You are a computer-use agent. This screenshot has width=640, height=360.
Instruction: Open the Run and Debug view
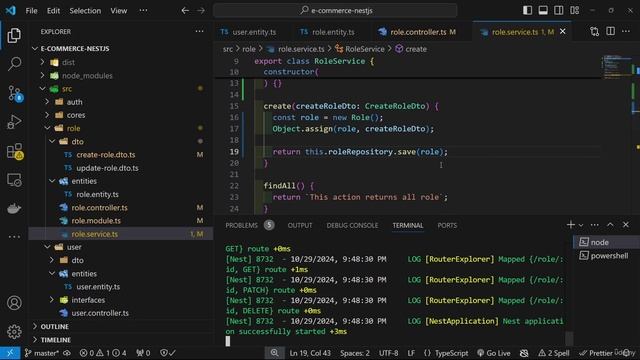pyautogui.click(x=14, y=122)
